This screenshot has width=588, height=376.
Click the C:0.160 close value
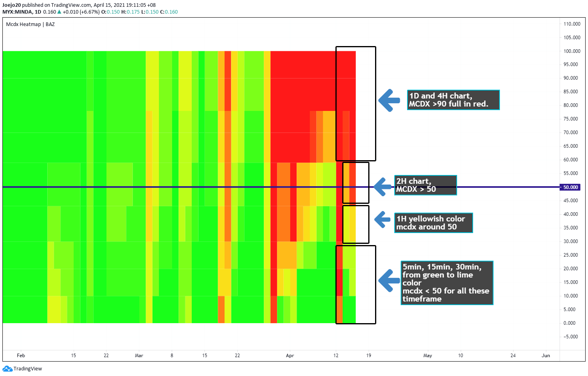point(169,12)
